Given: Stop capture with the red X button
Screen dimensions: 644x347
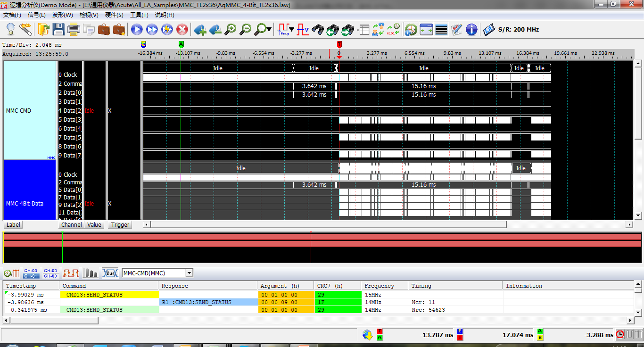Looking at the screenshot, I should (x=182, y=30).
